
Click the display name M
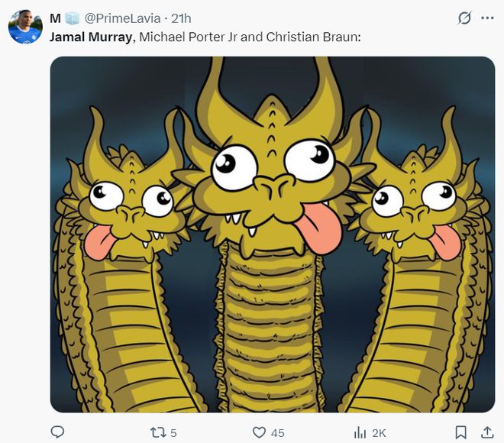[56, 18]
